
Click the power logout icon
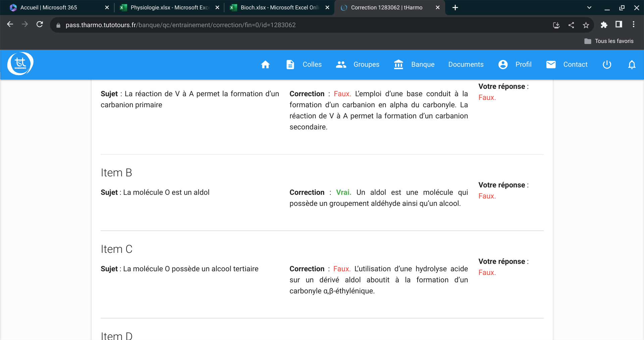point(607,64)
